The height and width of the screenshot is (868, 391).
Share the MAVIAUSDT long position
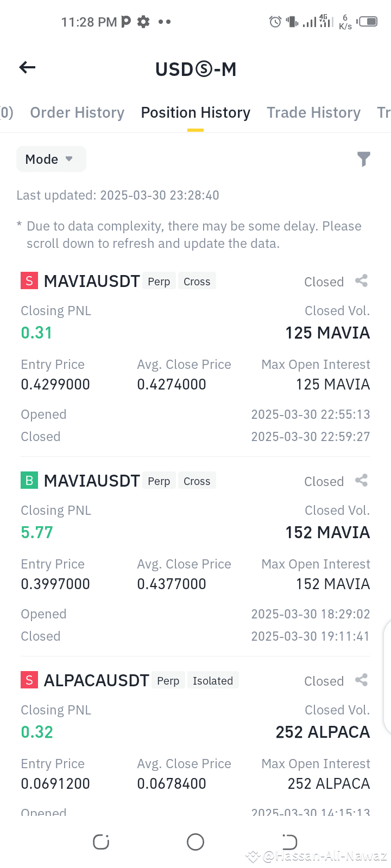pyautogui.click(x=362, y=481)
